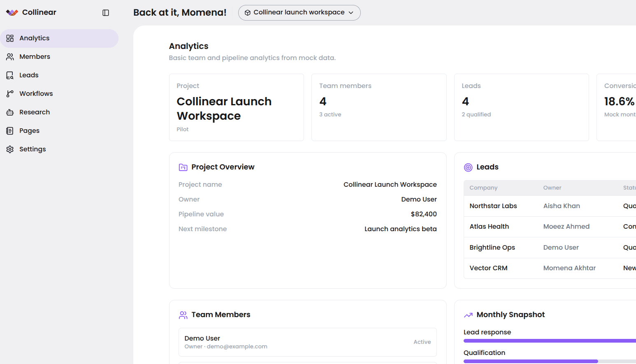Click the Back at it, Momena! greeting
The width and height of the screenshot is (636, 364).
pos(180,13)
